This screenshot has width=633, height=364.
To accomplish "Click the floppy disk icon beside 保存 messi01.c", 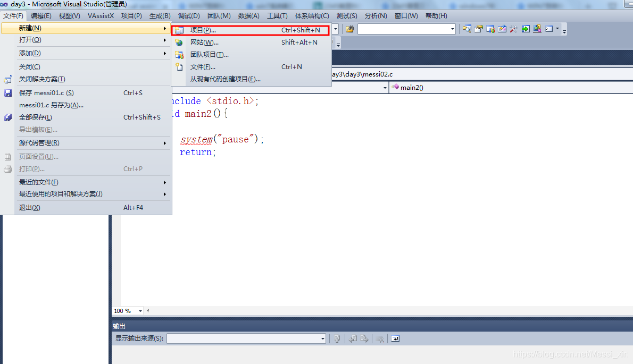I will click(x=7, y=92).
